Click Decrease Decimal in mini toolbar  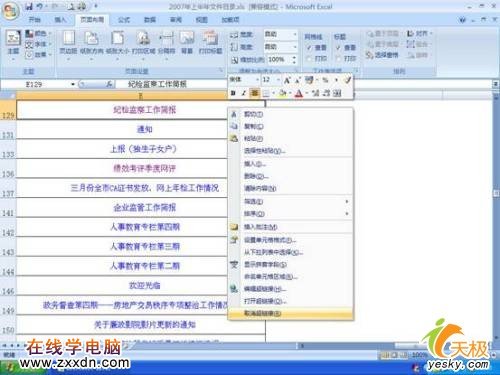tap(326, 93)
